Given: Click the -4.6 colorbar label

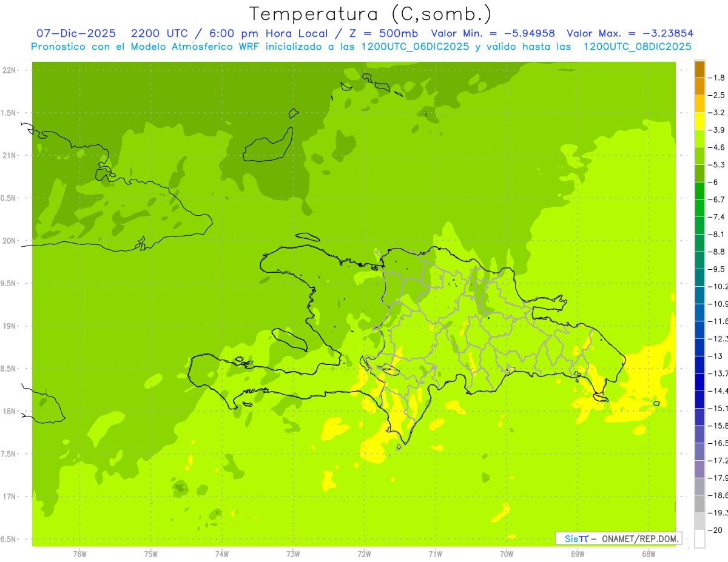Looking at the screenshot, I should 716,147.
